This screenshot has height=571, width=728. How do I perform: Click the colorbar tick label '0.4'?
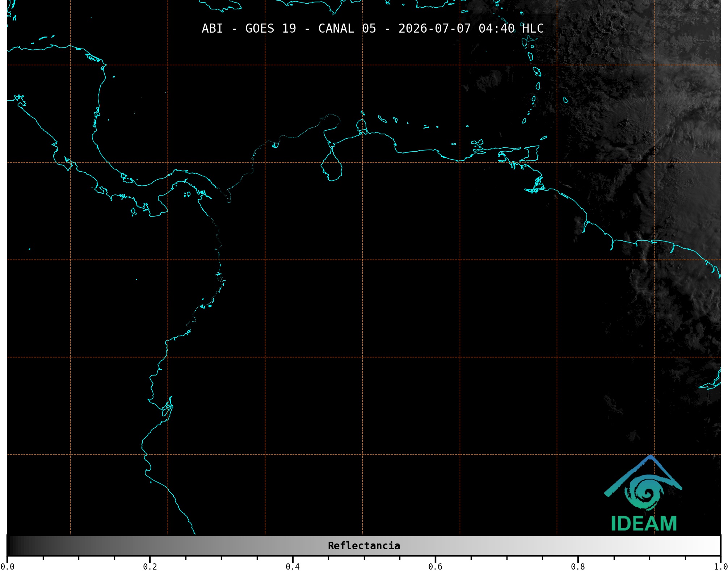[x=293, y=566]
